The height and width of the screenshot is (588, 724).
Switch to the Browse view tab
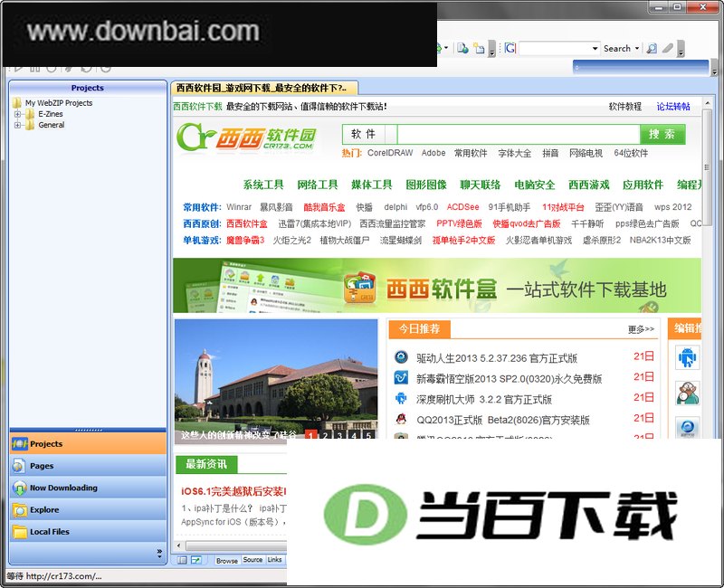click(227, 560)
